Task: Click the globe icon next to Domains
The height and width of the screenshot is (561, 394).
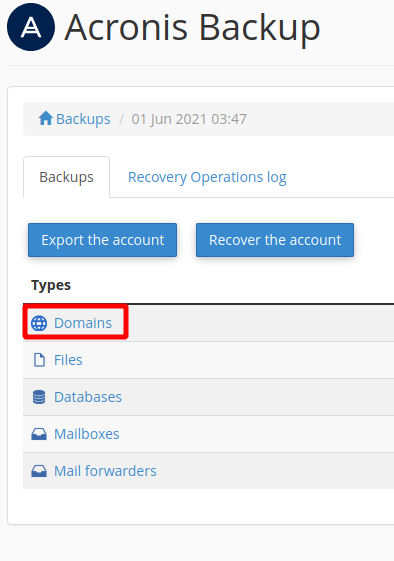Action: 39,323
